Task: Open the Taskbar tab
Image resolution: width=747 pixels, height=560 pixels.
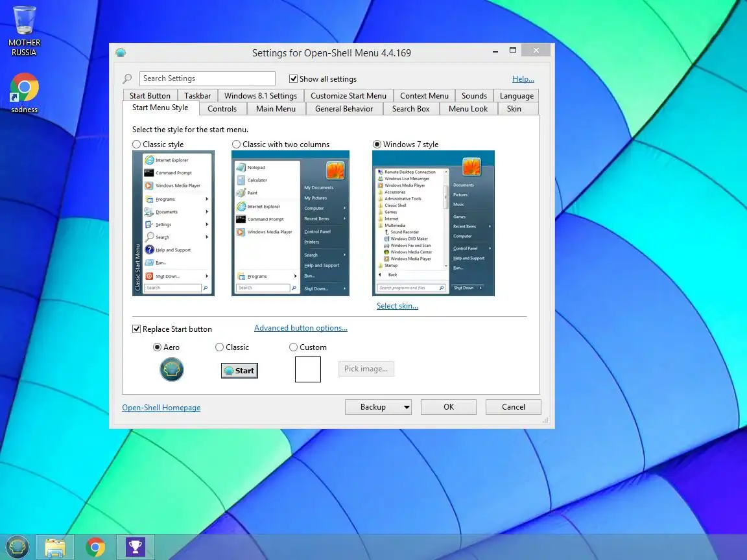Action: tap(197, 96)
